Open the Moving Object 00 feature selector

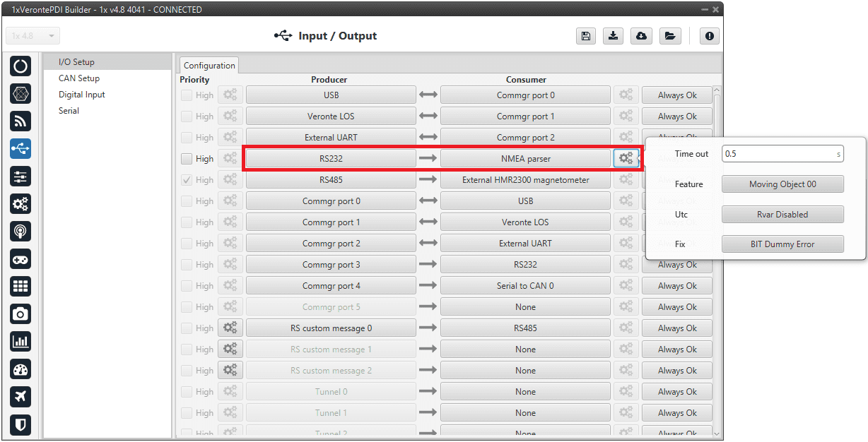(x=782, y=184)
